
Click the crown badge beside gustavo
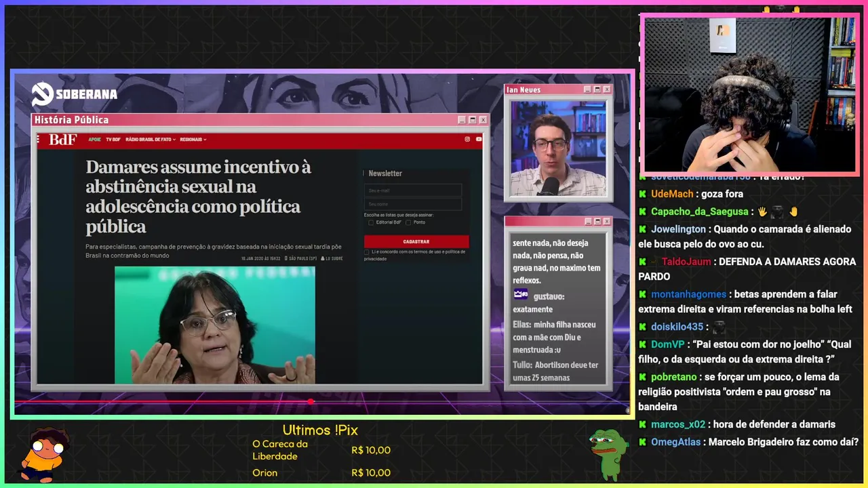521,295
